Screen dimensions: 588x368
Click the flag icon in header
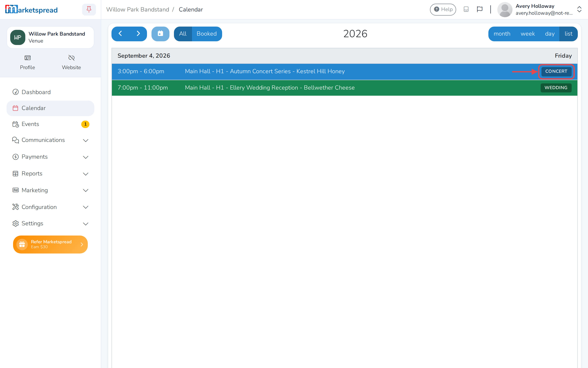tap(480, 9)
